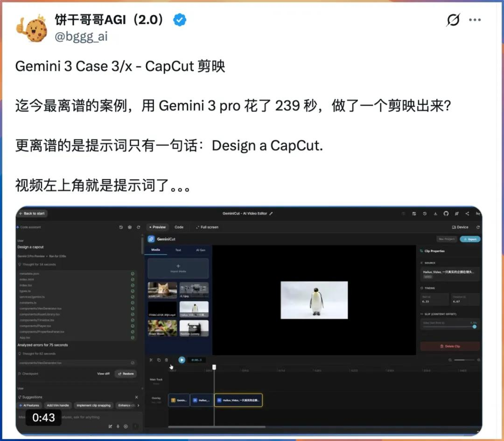Open the Device dropdown in the preview bar

(x=461, y=227)
